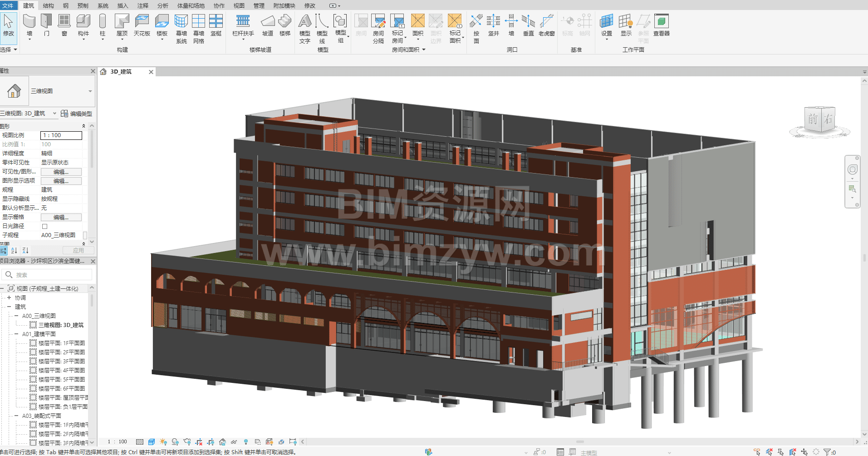Select the Mullion (竖梃) tool
Image resolution: width=868 pixels, height=456 pixels.
point(216,25)
